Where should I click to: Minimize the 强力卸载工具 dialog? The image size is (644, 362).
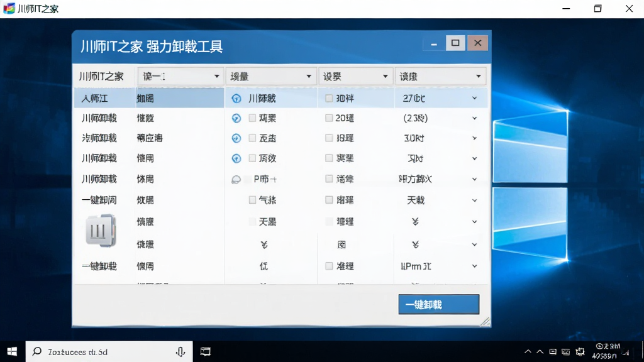(434, 43)
